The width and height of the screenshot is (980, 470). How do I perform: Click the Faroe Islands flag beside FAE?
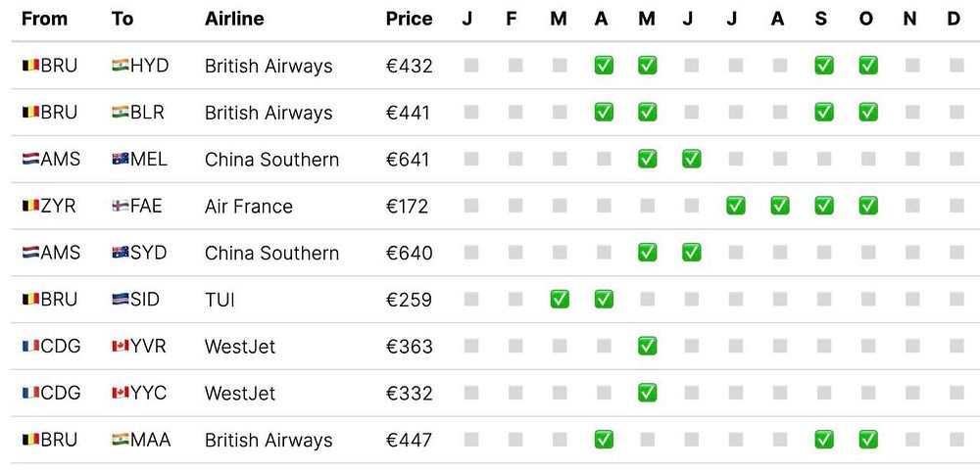click(121, 207)
